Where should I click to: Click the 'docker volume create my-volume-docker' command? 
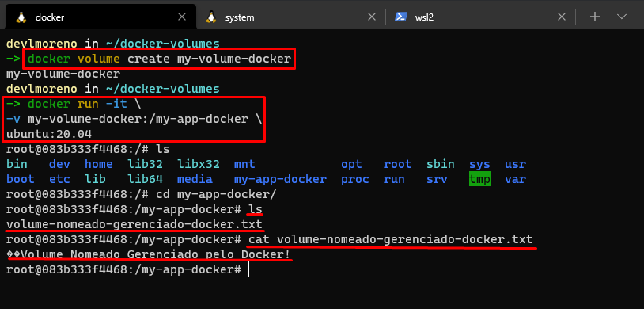coord(159,59)
